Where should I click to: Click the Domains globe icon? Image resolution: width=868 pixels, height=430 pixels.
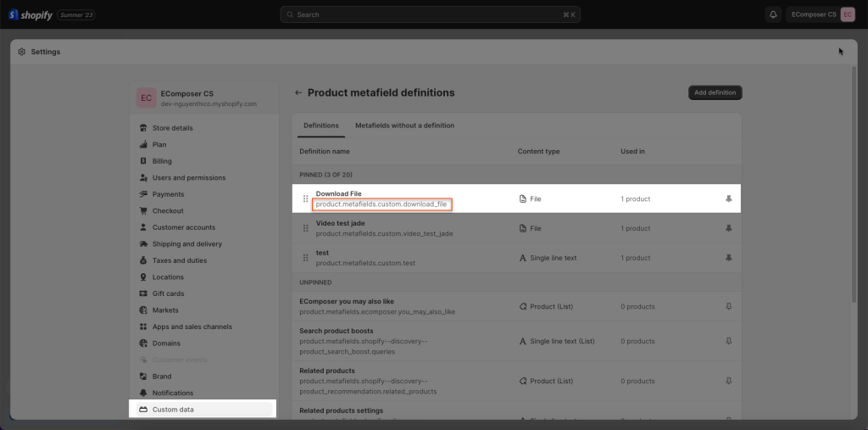pyautogui.click(x=143, y=343)
